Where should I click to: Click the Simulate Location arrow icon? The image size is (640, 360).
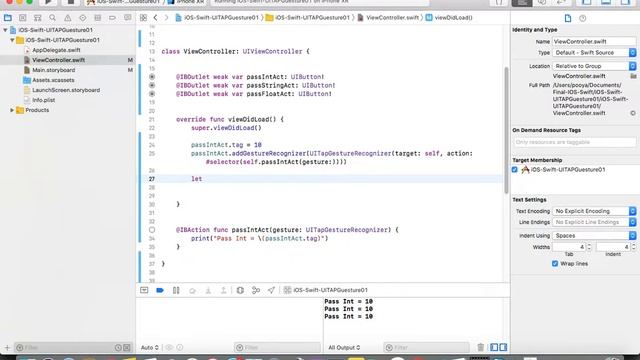point(271,290)
